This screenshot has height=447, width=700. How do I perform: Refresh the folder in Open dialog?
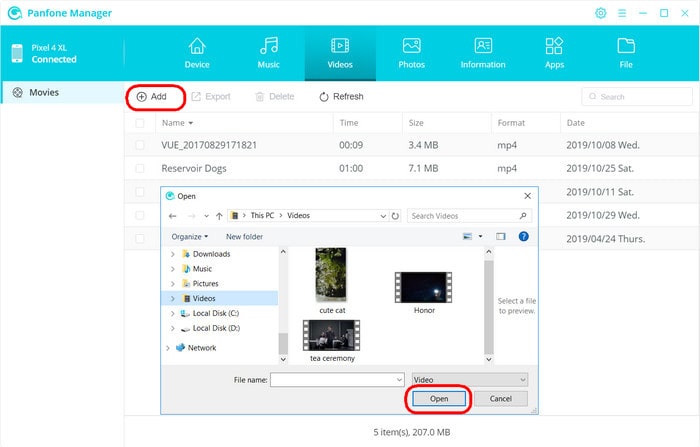(x=395, y=216)
